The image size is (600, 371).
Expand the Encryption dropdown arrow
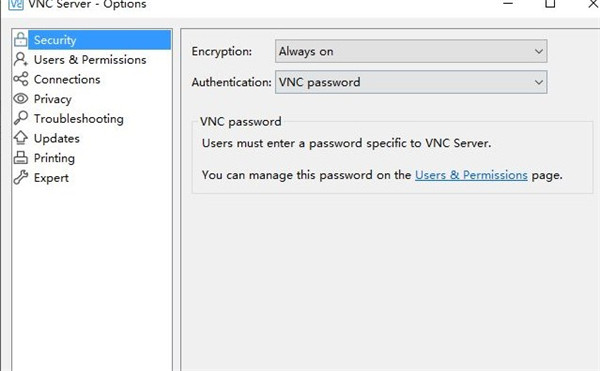pos(538,51)
